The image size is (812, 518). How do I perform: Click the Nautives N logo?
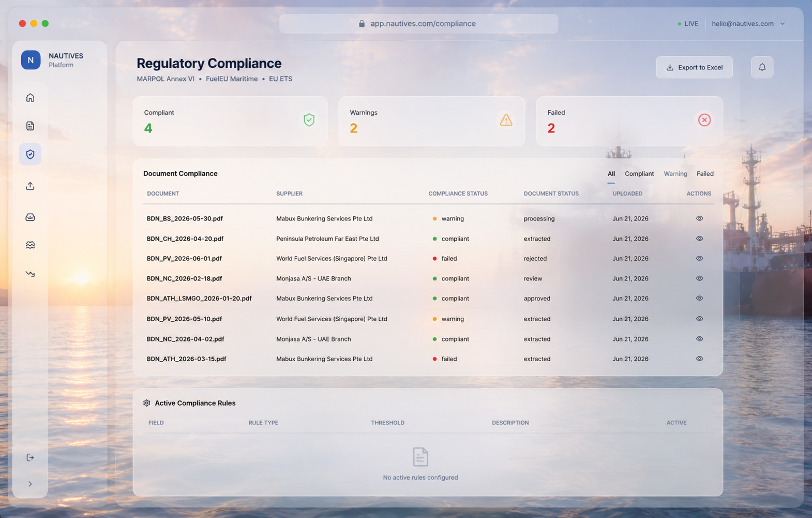tap(31, 60)
